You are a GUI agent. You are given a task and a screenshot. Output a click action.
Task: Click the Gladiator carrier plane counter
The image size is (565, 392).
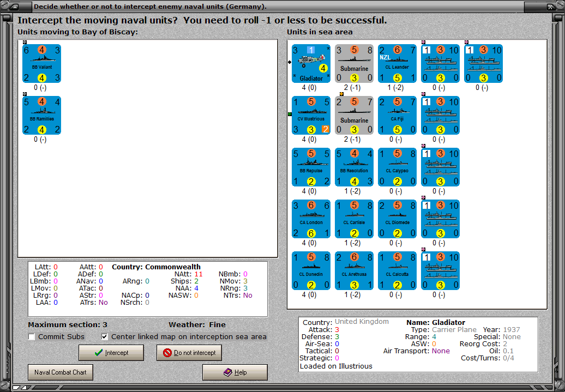(311, 64)
